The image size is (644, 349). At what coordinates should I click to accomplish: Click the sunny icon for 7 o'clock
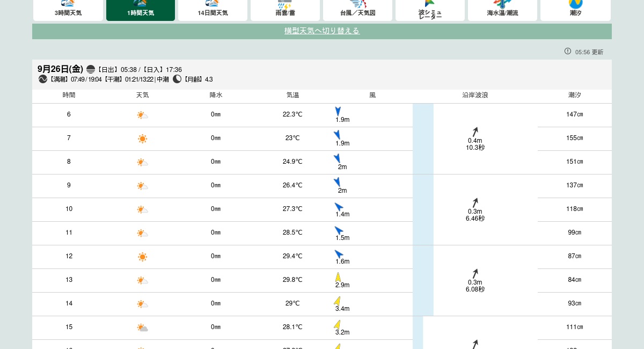(142, 139)
